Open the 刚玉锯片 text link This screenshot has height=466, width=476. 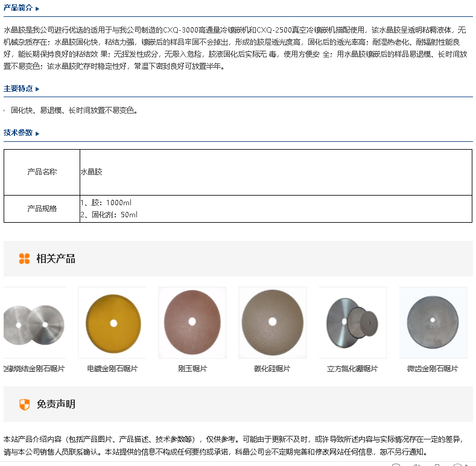coord(192,369)
